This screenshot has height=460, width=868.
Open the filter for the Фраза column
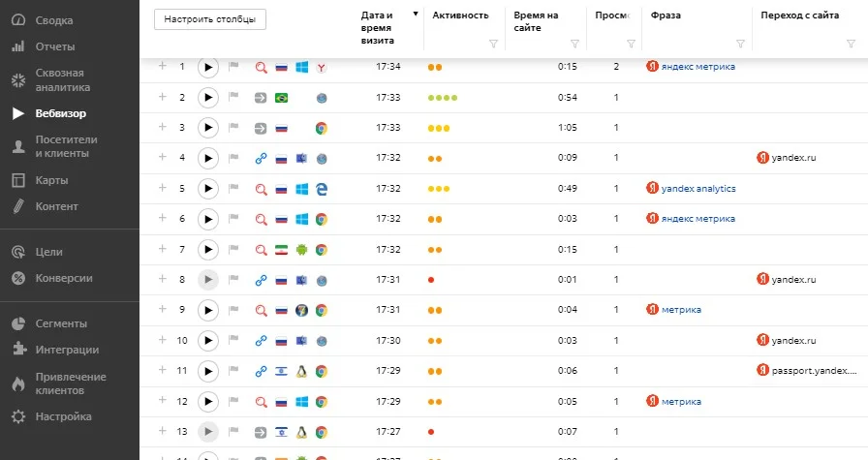(741, 44)
